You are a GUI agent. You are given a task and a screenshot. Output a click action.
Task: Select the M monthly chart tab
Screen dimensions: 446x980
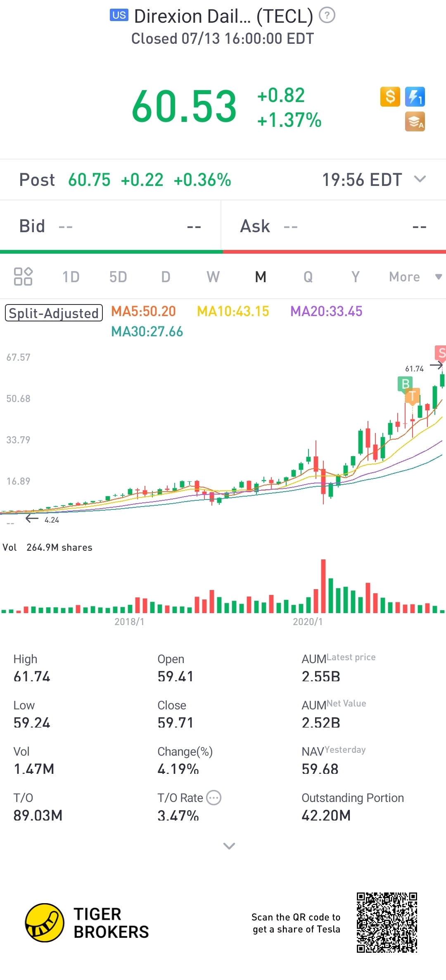[x=261, y=277]
